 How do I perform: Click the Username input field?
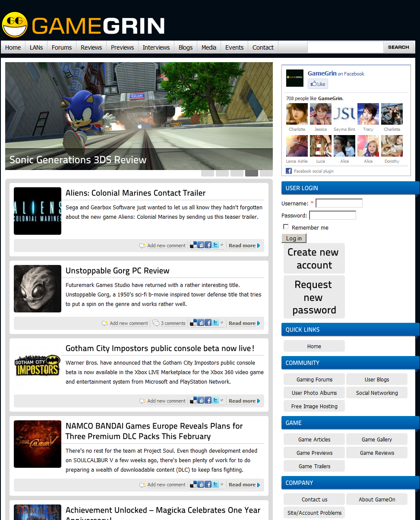[339, 203]
